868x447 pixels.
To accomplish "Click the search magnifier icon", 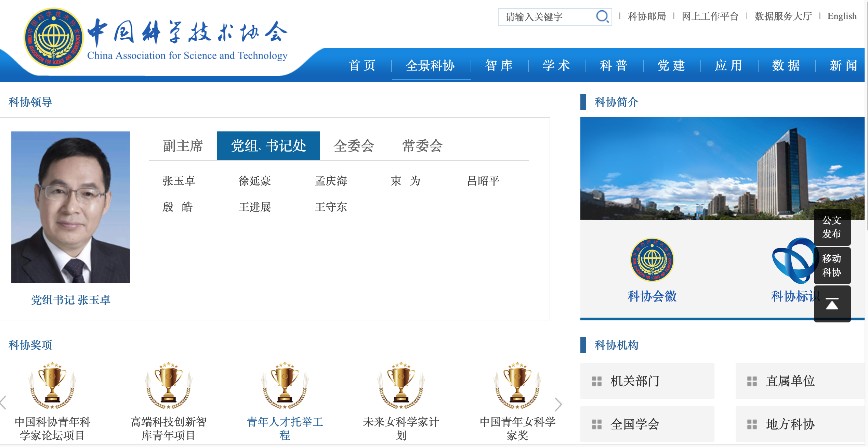I will (602, 16).
